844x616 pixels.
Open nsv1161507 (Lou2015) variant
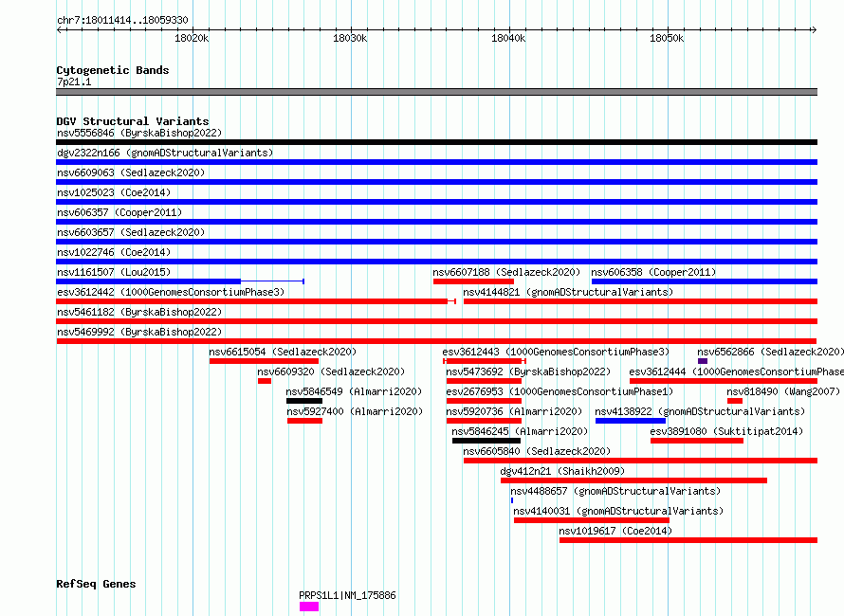(x=114, y=272)
